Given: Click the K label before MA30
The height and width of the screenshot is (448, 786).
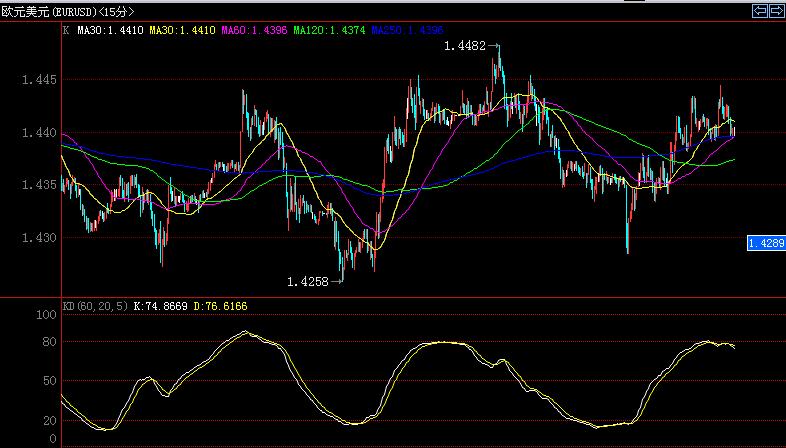Looking at the screenshot, I should tap(66, 31).
